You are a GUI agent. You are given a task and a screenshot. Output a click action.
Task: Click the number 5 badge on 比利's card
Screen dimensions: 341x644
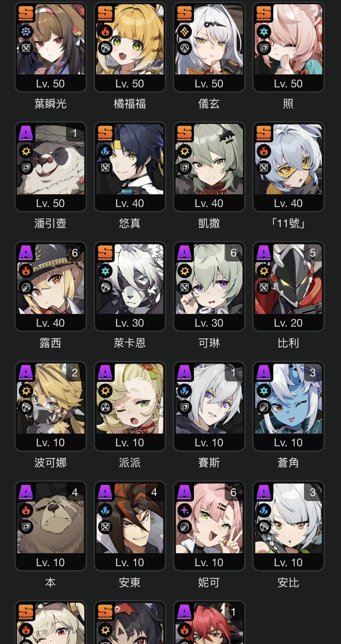coord(313,253)
